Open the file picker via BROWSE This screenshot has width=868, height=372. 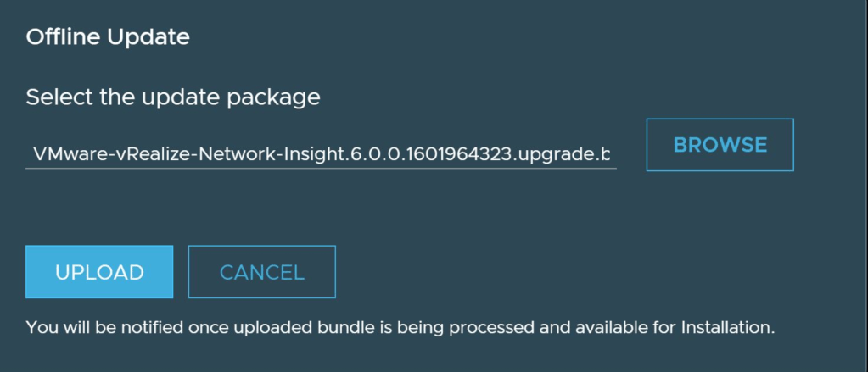tap(720, 145)
